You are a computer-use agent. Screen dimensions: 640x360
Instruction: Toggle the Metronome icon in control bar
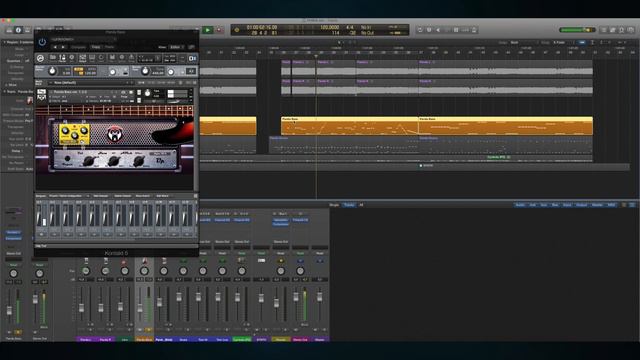(x=474, y=30)
